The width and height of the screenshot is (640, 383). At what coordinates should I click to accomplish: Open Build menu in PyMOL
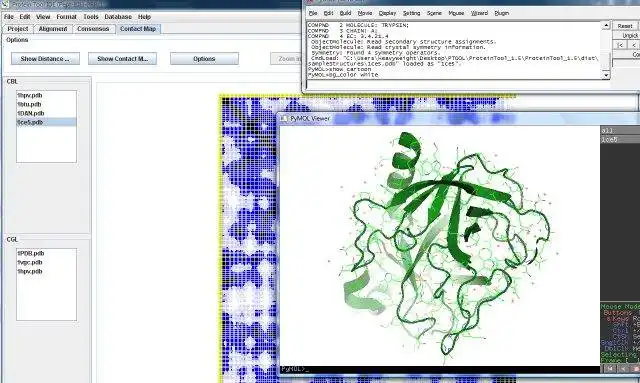tap(345, 13)
